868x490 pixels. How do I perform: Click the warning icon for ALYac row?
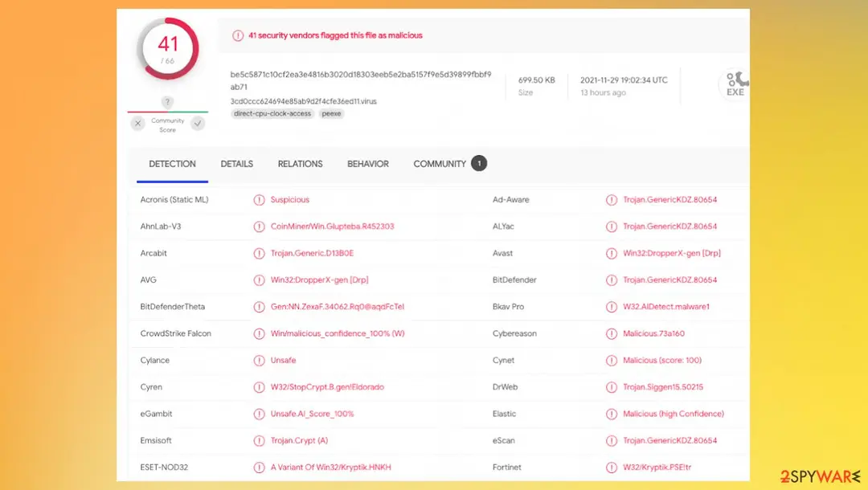point(611,227)
